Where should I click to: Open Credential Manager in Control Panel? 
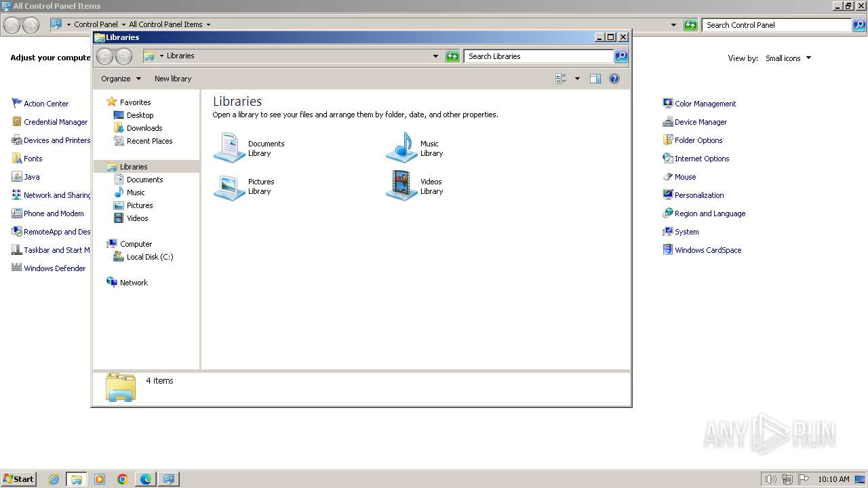56,122
